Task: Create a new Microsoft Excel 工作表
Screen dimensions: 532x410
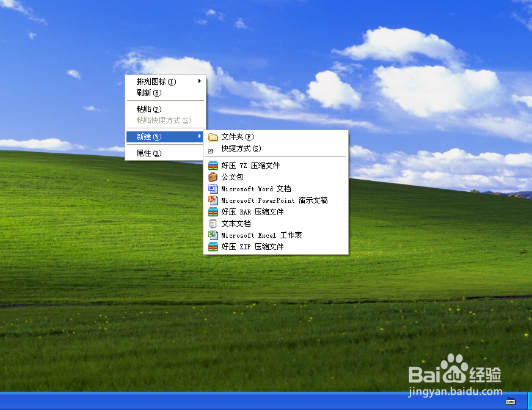Action: point(276,235)
